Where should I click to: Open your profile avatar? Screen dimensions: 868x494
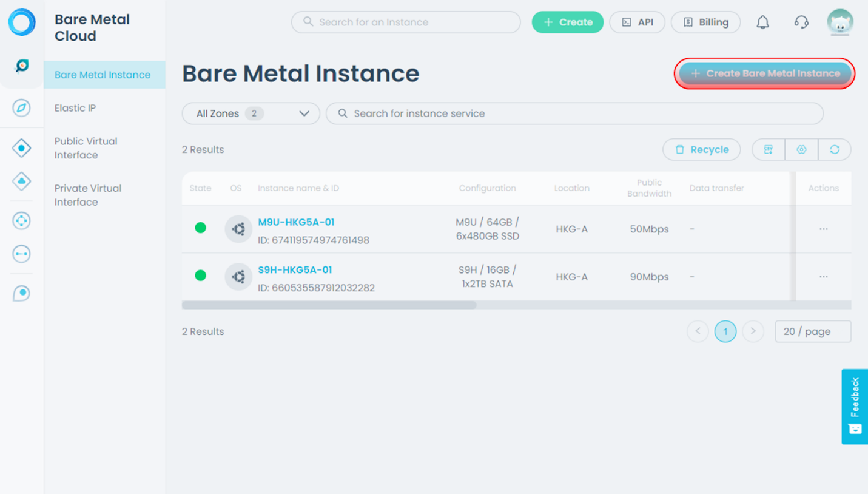point(840,22)
